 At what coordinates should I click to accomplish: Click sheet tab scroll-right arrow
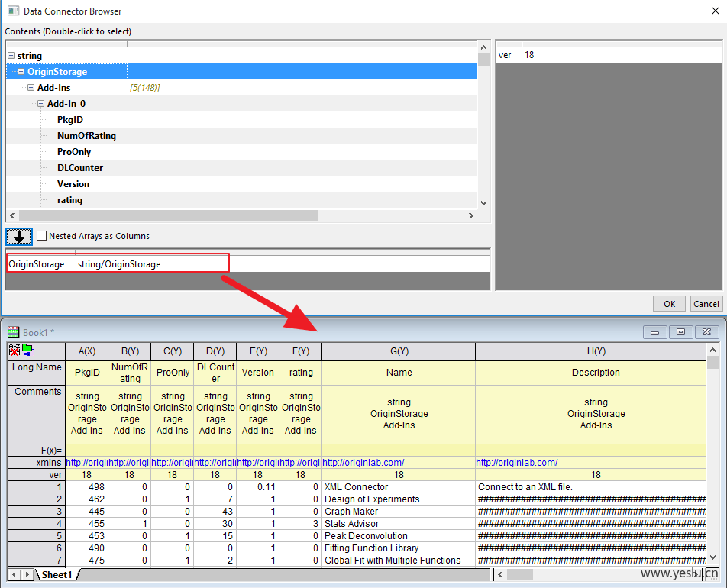(27, 574)
